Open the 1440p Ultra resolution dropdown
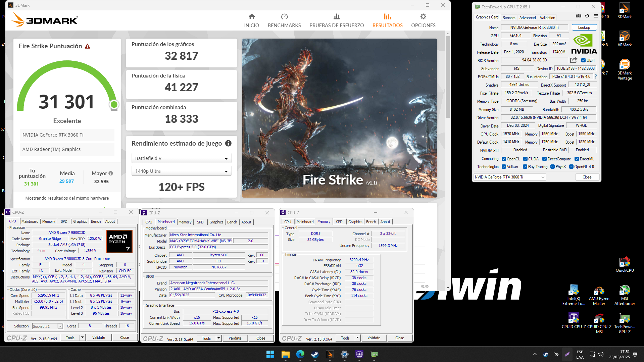This screenshot has height=362, width=644. (181, 171)
